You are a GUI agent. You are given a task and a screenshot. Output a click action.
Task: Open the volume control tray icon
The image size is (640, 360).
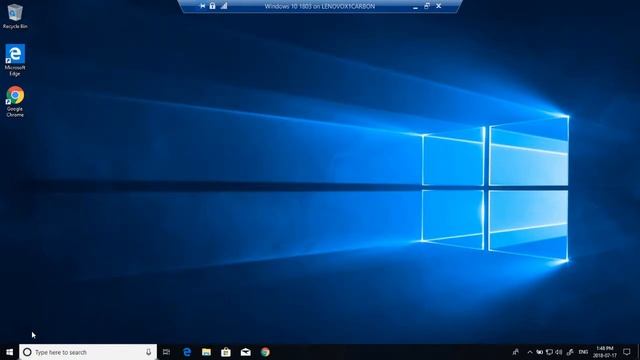[559, 352]
